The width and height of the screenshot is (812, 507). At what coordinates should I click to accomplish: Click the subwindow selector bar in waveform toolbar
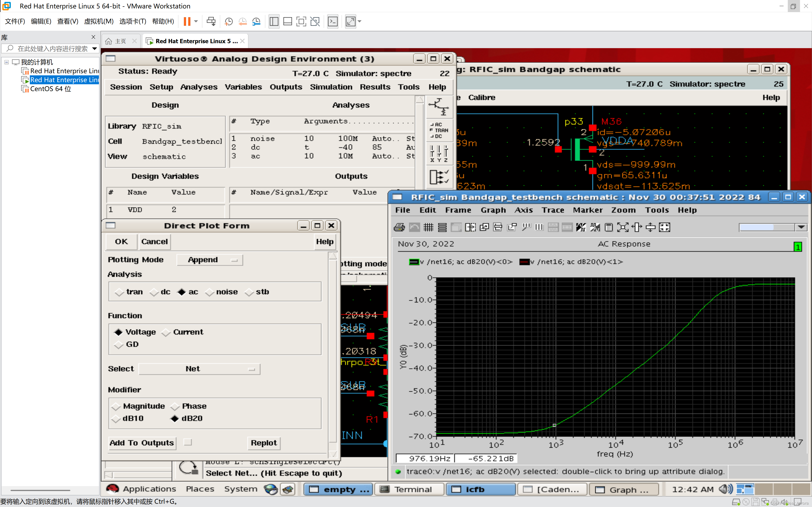pyautogui.click(x=773, y=227)
